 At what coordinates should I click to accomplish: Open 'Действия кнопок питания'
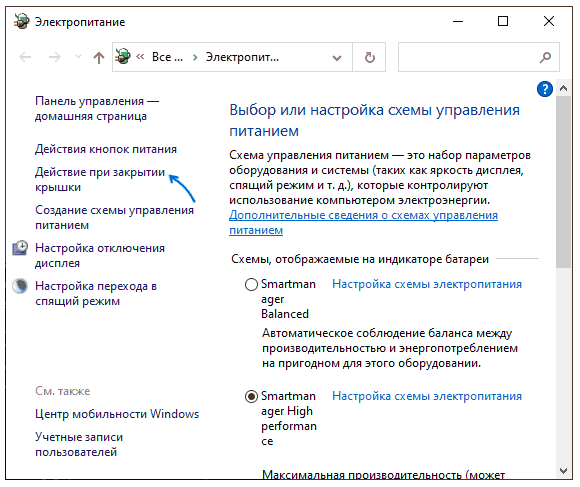106,149
